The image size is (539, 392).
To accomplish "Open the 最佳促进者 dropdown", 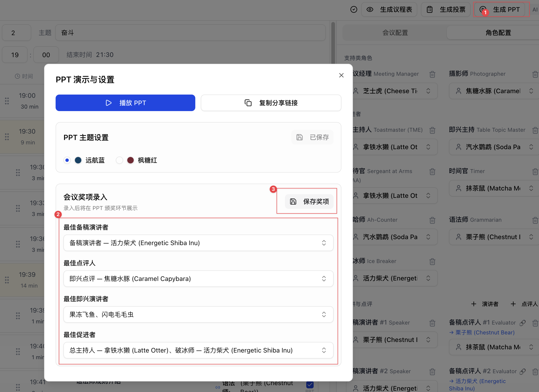I will [x=198, y=350].
